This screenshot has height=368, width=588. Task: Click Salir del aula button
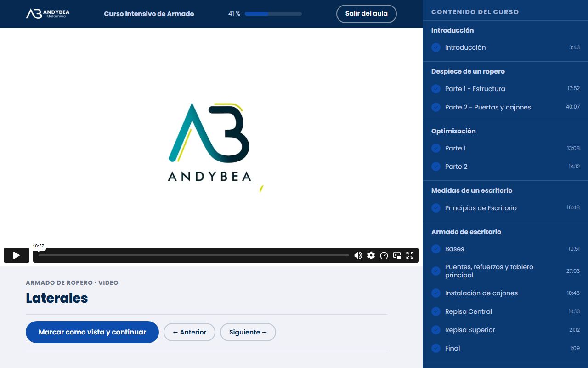[367, 14]
